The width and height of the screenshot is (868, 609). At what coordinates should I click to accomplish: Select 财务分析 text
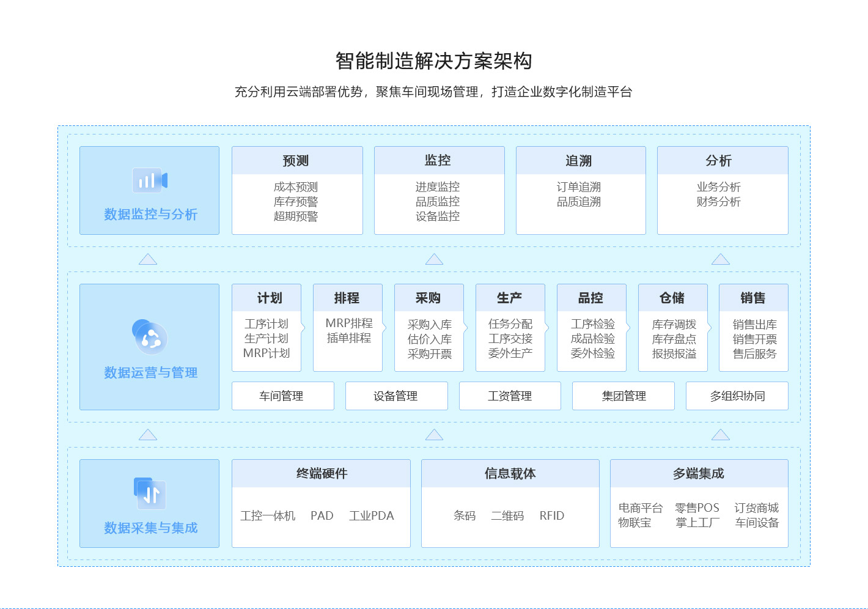click(x=719, y=202)
